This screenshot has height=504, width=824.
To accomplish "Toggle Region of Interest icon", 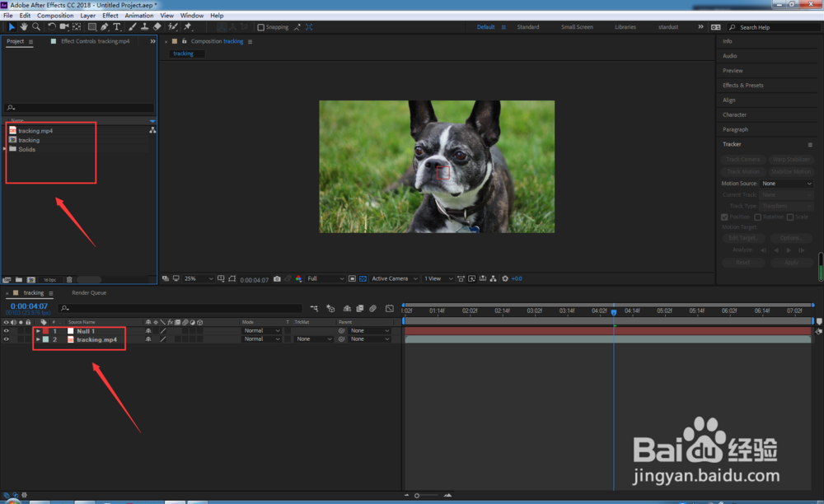I will (352, 279).
